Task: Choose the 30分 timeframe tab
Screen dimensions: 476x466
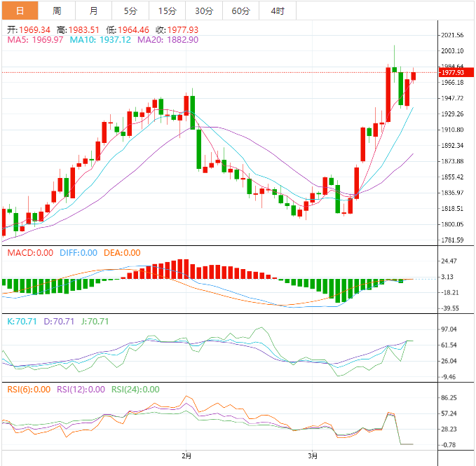Action: 204,11
